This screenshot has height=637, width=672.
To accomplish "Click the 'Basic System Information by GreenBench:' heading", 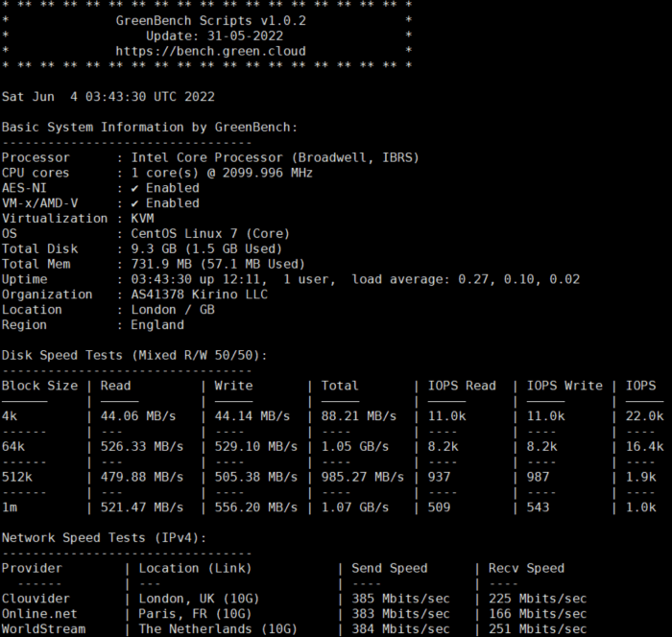I will pos(150,128).
